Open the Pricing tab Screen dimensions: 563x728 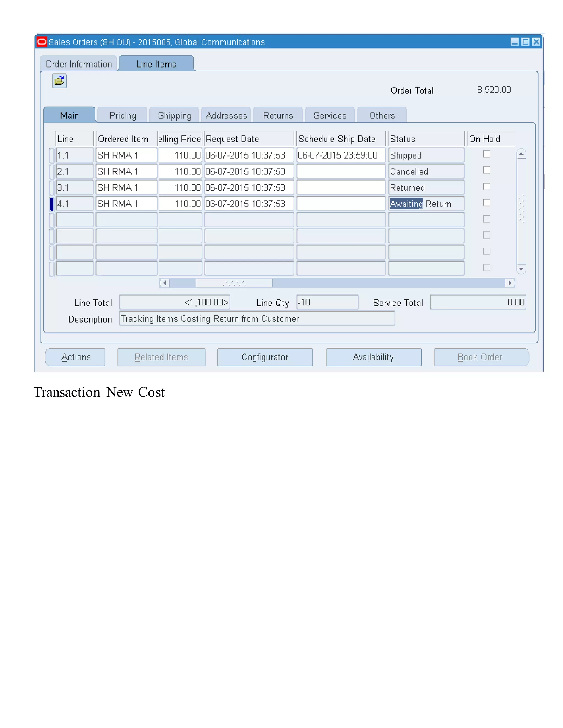[x=123, y=115]
